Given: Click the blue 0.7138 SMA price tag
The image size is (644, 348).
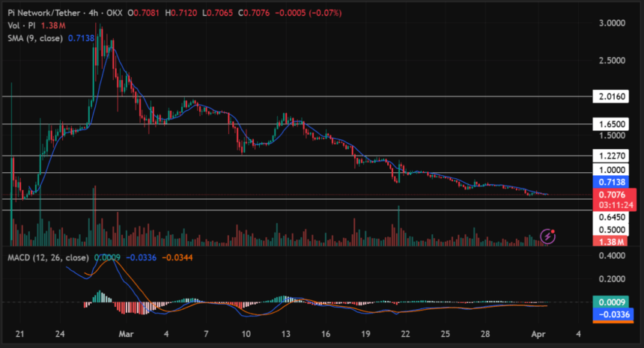Looking at the screenshot, I should tap(611, 182).
